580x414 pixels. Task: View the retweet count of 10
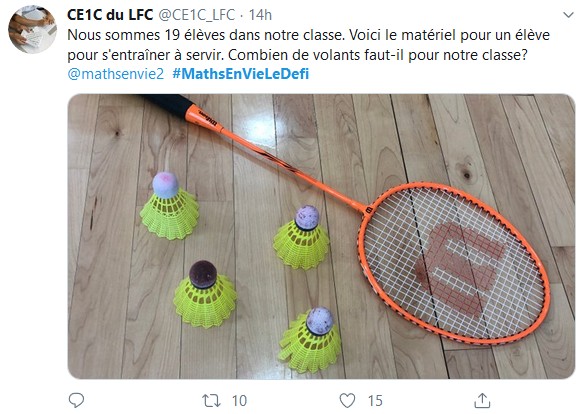pos(239,401)
